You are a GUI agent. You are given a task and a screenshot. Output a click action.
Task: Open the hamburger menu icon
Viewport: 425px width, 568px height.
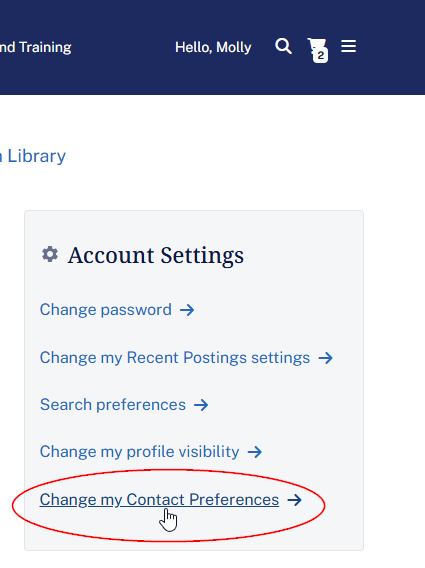point(348,46)
